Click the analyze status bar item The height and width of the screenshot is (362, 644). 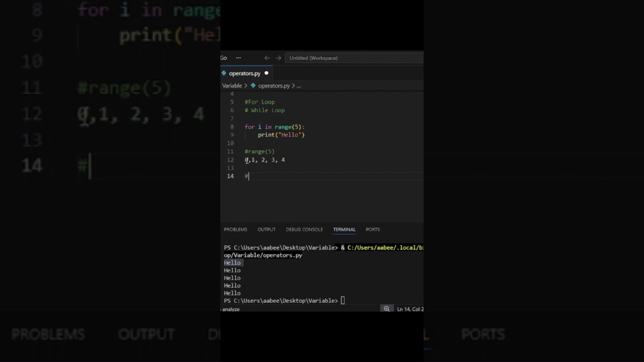230,309
